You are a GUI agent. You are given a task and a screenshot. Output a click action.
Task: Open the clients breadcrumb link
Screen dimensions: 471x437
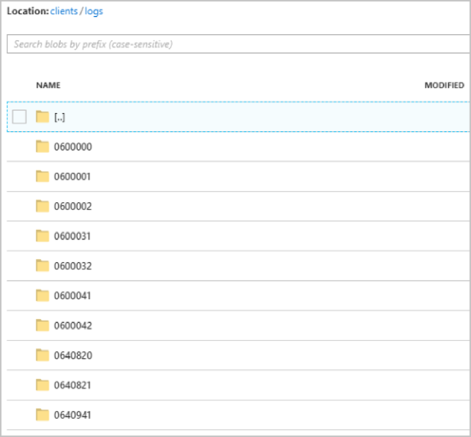coord(64,11)
